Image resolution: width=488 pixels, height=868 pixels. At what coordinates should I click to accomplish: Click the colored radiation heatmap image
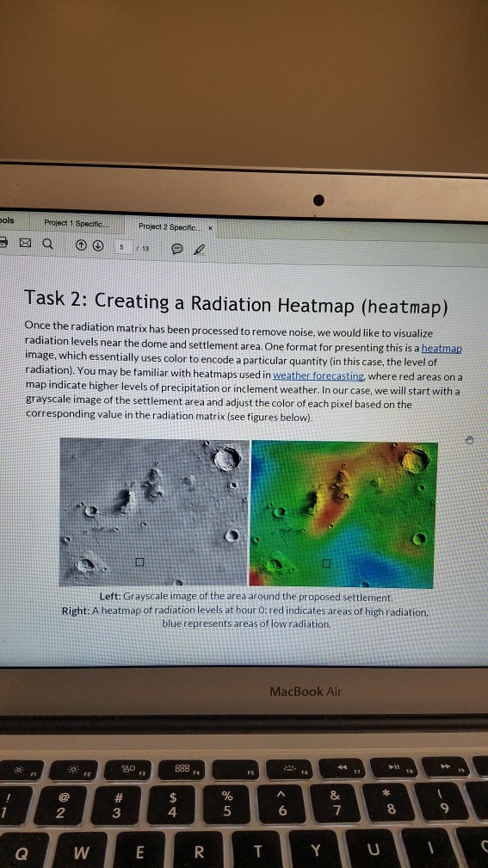[343, 515]
